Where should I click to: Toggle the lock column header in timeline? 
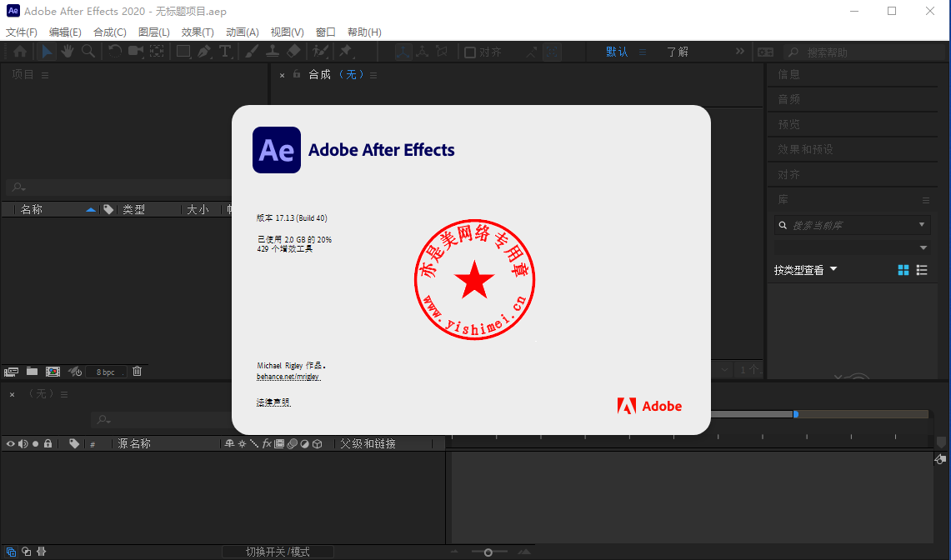click(x=48, y=443)
